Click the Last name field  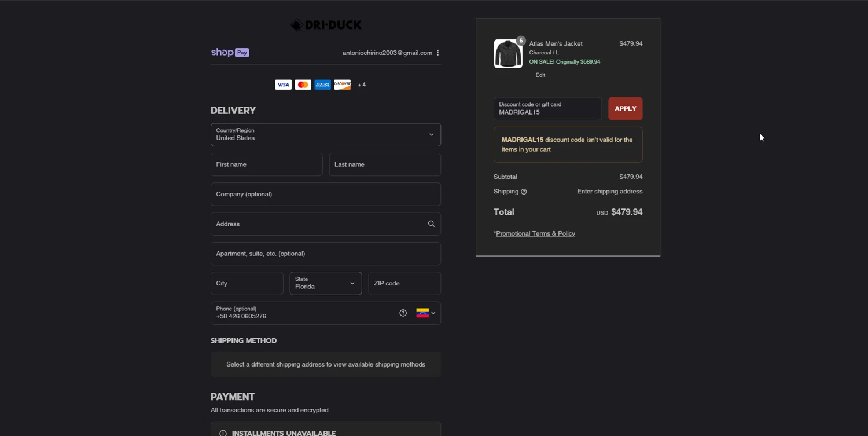(x=385, y=164)
